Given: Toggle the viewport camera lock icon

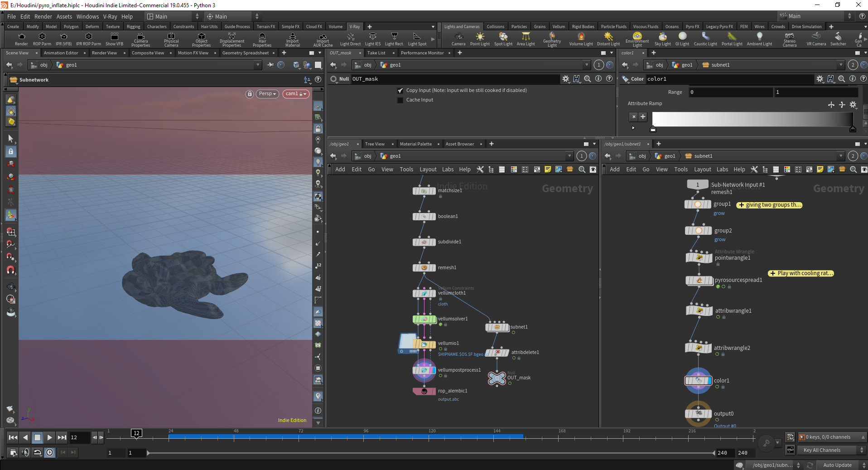Looking at the screenshot, I should (x=250, y=94).
